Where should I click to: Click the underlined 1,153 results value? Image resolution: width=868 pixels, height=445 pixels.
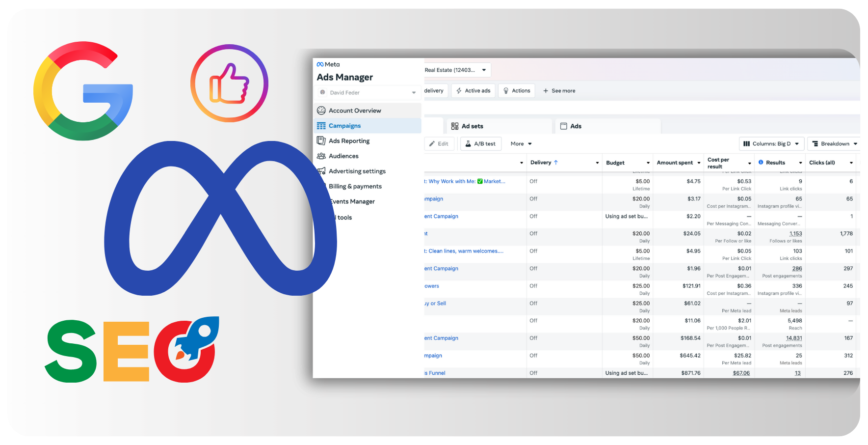(796, 234)
